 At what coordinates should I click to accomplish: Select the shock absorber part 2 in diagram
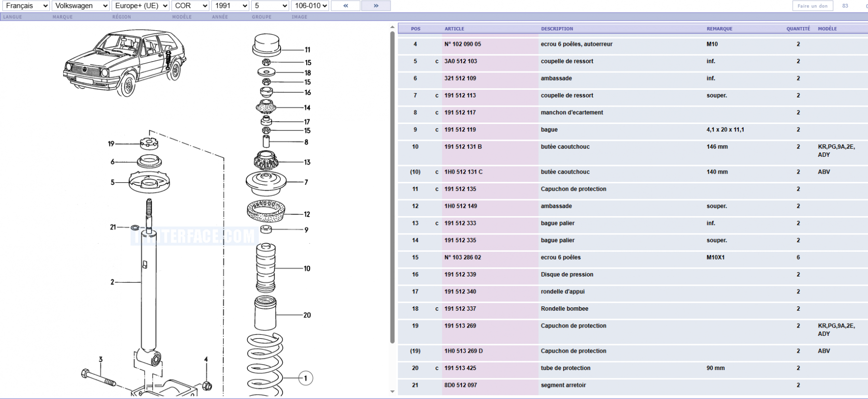[x=149, y=289]
